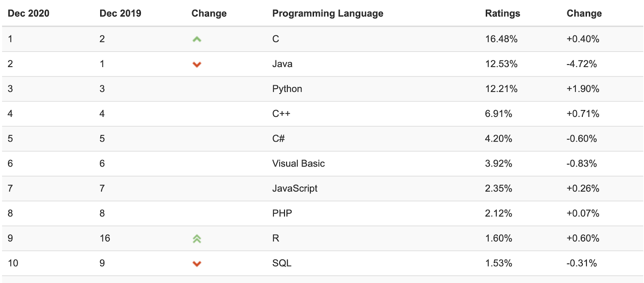The height and width of the screenshot is (283, 644).
Task: Click the 2.35% rating value
Action: tap(498, 188)
